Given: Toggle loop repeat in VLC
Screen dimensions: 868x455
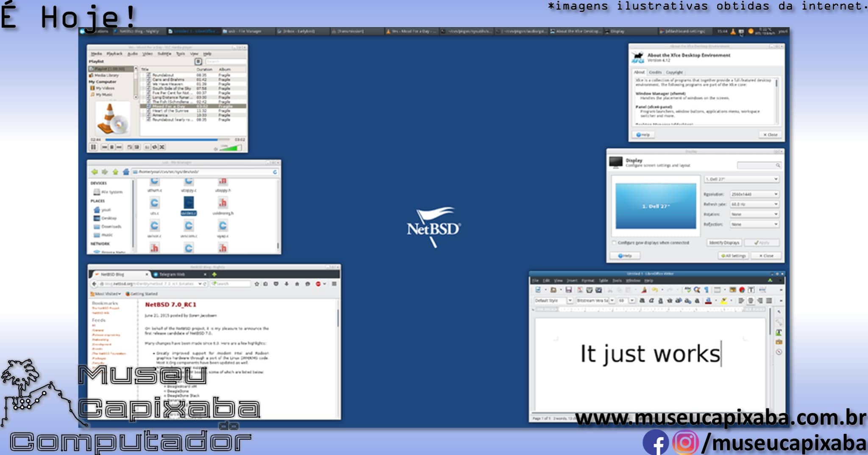Looking at the screenshot, I should pos(155,147).
